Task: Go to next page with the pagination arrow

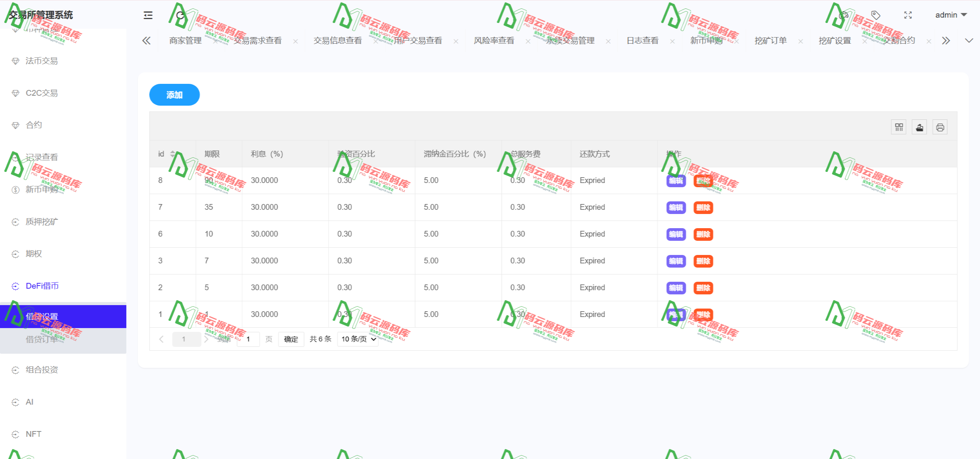Action: [206, 339]
